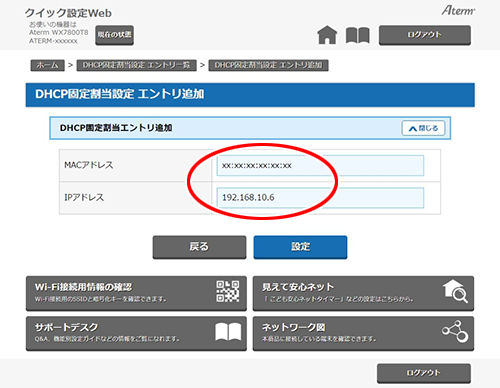Click the 戻る button
The width and height of the screenshot is (500, 388).
[199, 247]
